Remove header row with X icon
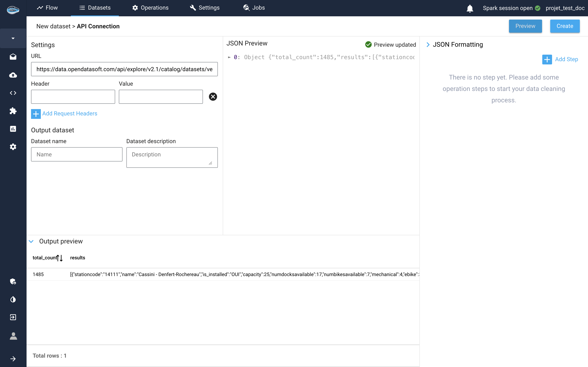This screenshot has height=367, width=588. pos(213,97)
